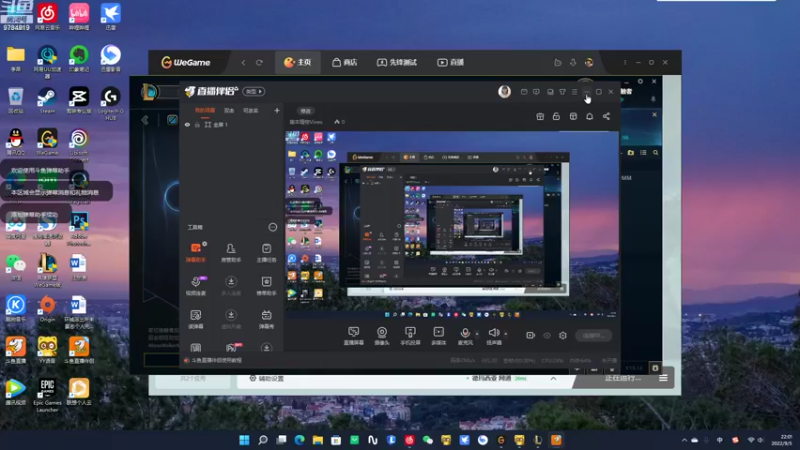
Task: Collapse the 工具箱 toolbox panel
Action: [x=272, y=227]
